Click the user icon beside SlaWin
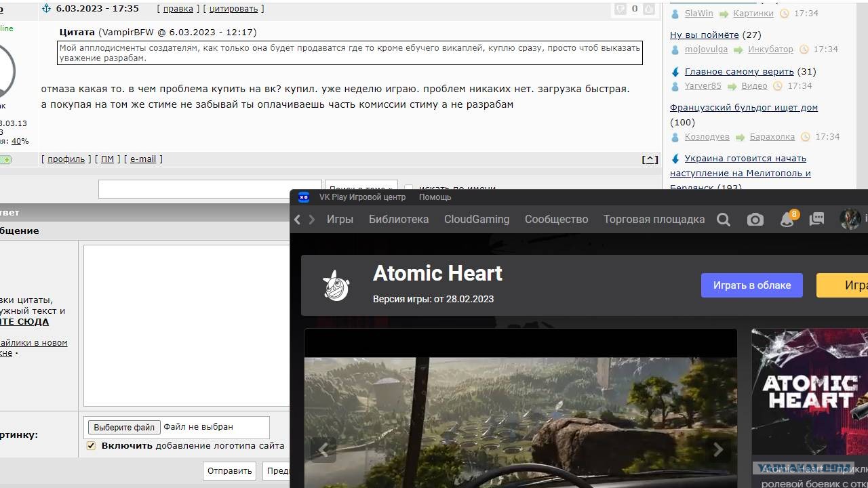This screenshot has width=868, height=488. [675, 14]
